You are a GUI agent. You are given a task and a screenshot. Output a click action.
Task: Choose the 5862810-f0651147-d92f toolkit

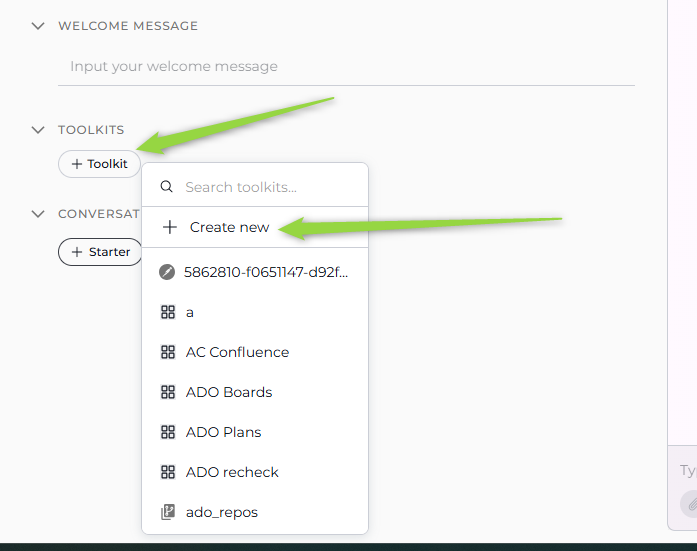pos(255,272)
